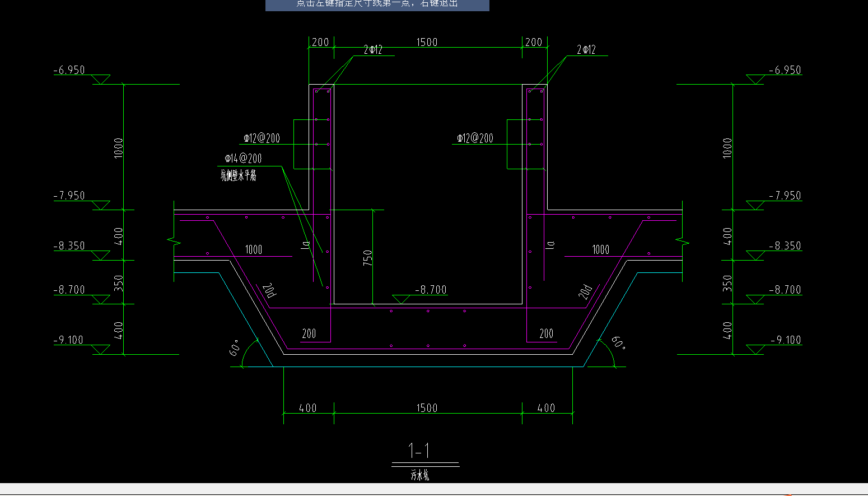Click the "2Φ12" callout above left wall
Screen dimensions: 868x496
pyautogui.click(x=373, y=50)
